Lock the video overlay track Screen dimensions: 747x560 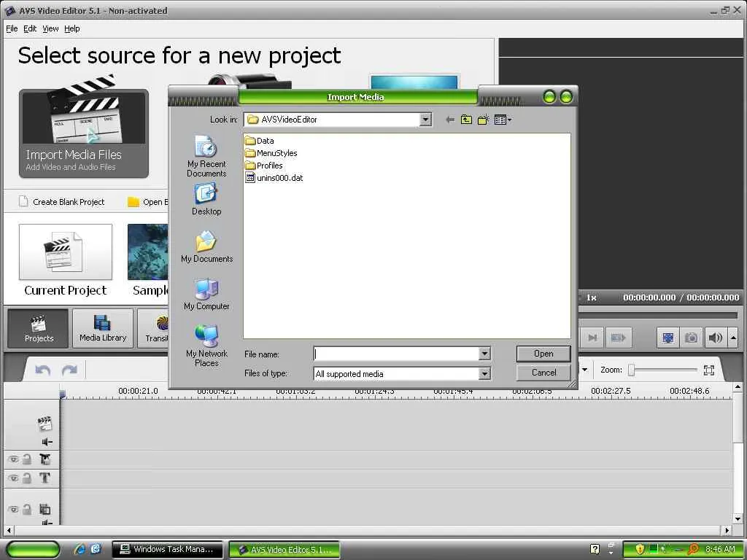[x=27, y=509]
